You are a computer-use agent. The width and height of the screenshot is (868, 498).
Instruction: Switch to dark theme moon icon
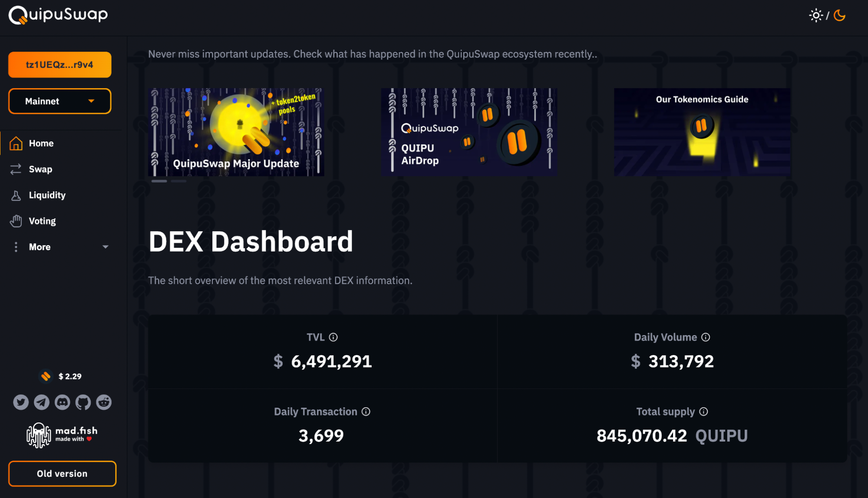tap(840, 16)
